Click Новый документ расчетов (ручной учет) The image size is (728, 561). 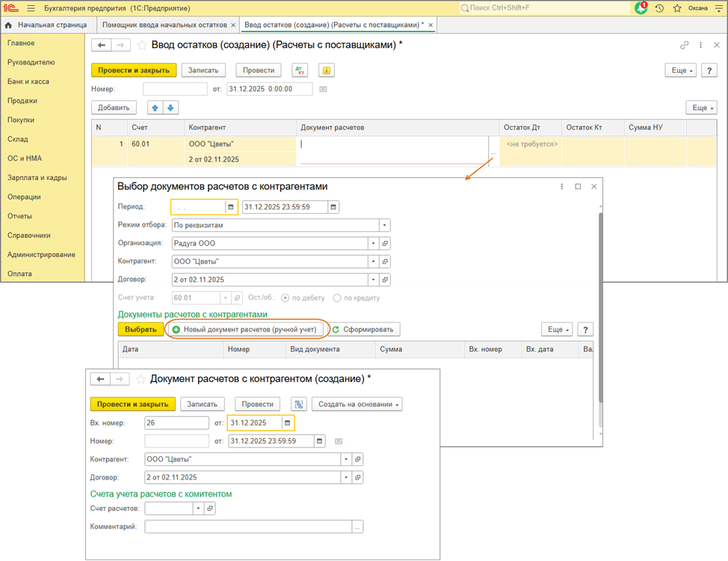click(245, 329)
